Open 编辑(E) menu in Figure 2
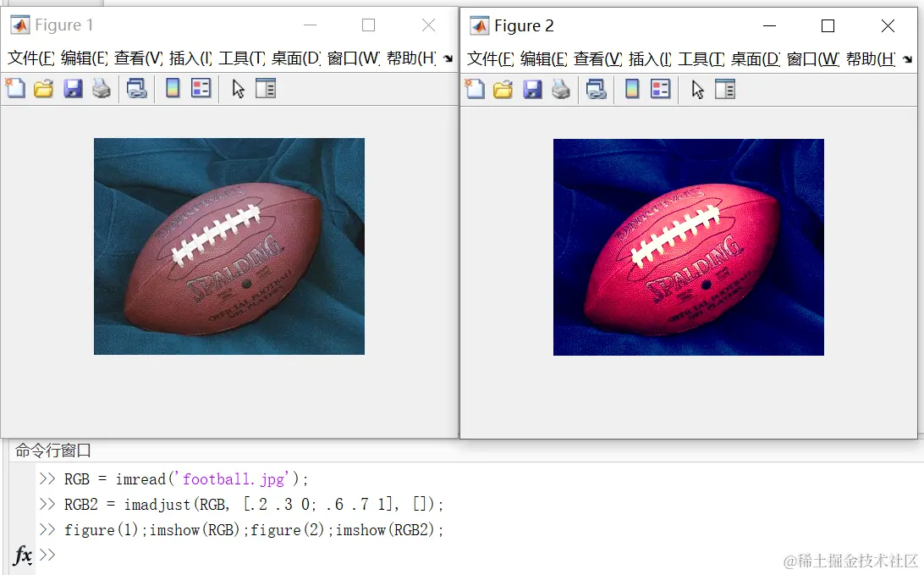 pyautogui.click(x=544, y=58)
